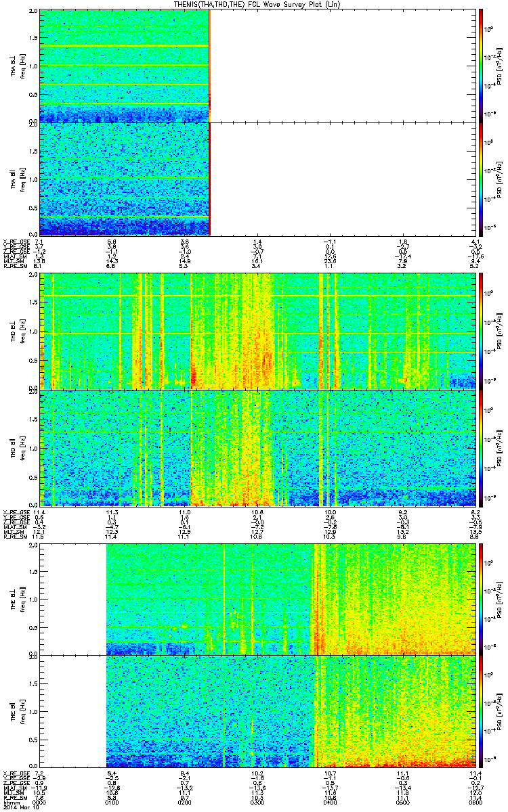Click the '0200' time tick label
The width and height of the screenshot is (508, 812).
click(x=185, y=803)
